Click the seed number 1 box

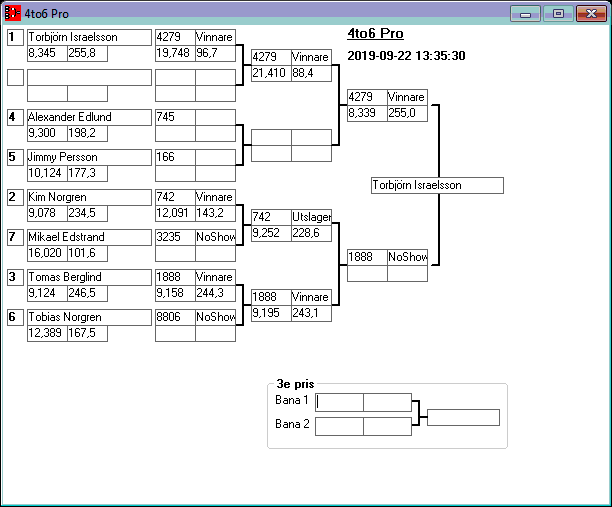[15, 37]
